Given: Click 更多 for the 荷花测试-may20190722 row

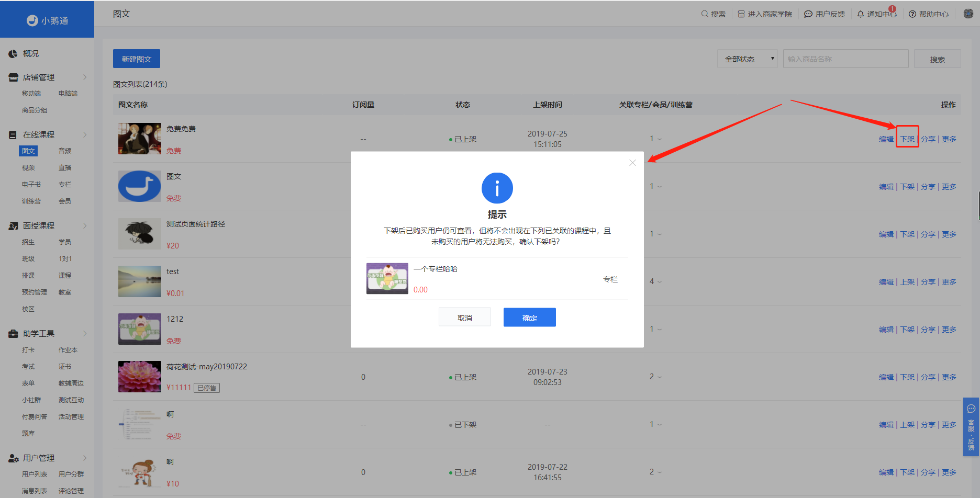Looking at the screenshot, I should point(949,377).
